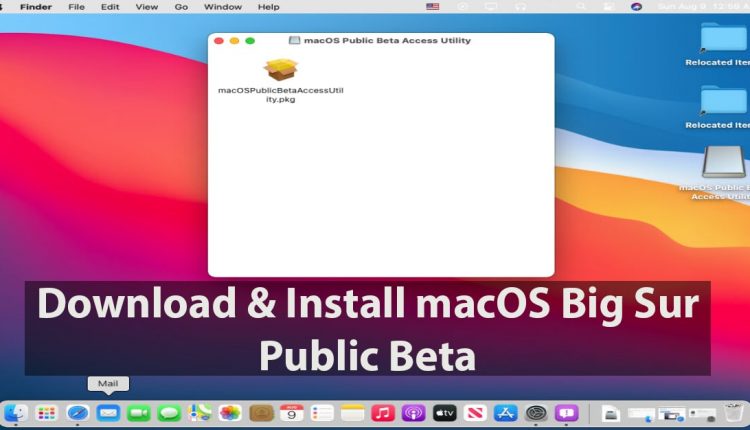This screenshot has width=750, height=430.
Task: Close the macOS Public Beta Access Utility window
Action: [219, 41]
